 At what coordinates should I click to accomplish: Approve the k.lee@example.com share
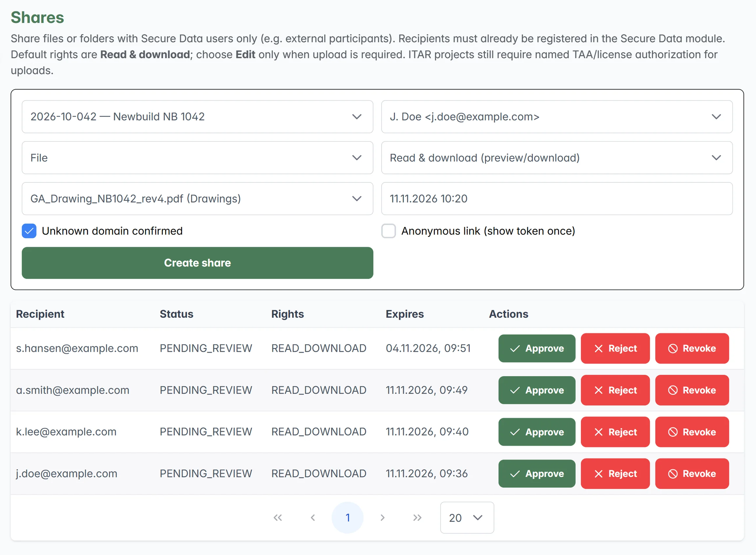coord(537,432)
